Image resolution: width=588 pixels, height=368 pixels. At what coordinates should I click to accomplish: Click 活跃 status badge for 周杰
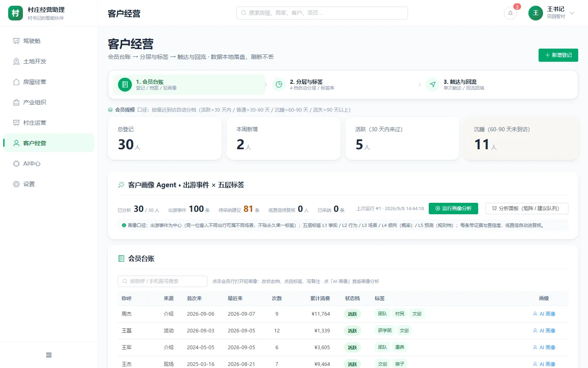pos(352,314)
